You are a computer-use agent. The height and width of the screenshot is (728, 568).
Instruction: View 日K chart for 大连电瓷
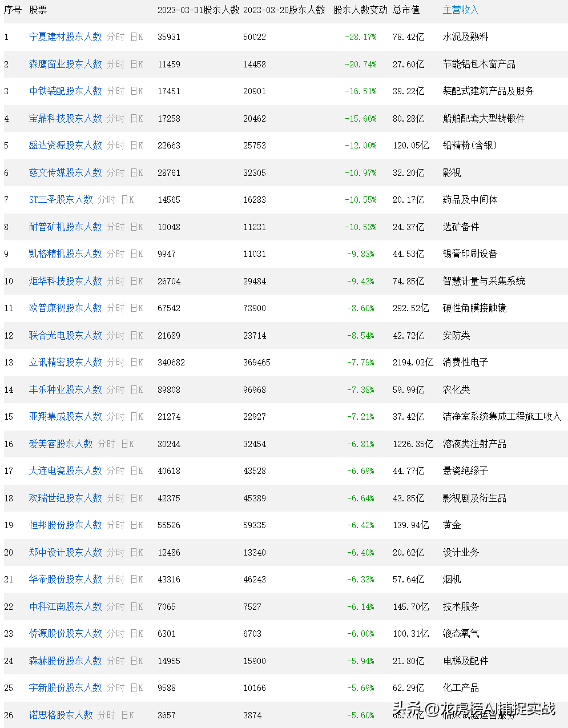(x=136, y=470)
